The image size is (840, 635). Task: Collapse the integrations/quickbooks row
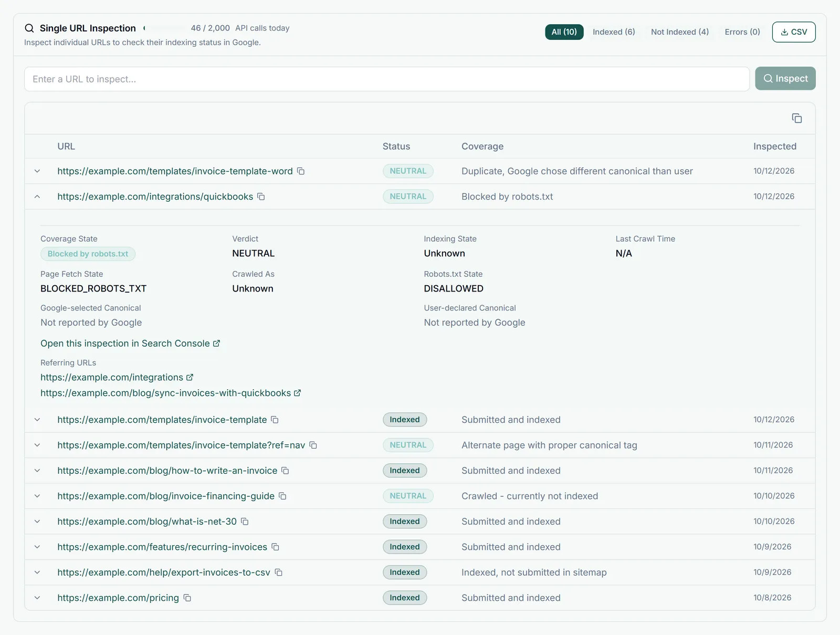click(x=37, y=196)
